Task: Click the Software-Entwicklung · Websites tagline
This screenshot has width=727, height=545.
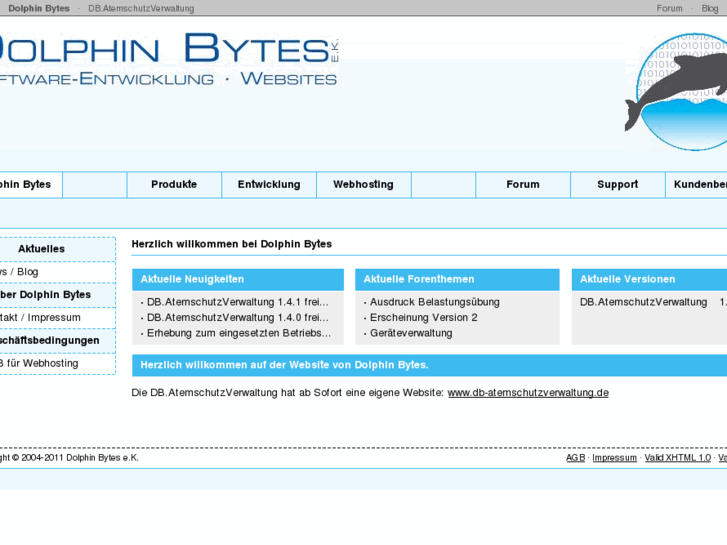Action: (x=168, y=79)
